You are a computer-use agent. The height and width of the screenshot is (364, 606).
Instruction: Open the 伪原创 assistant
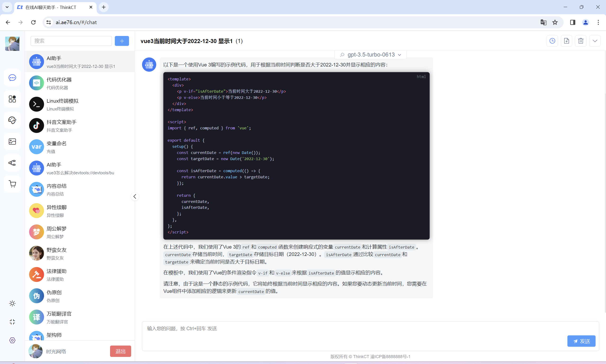(80, 296)
